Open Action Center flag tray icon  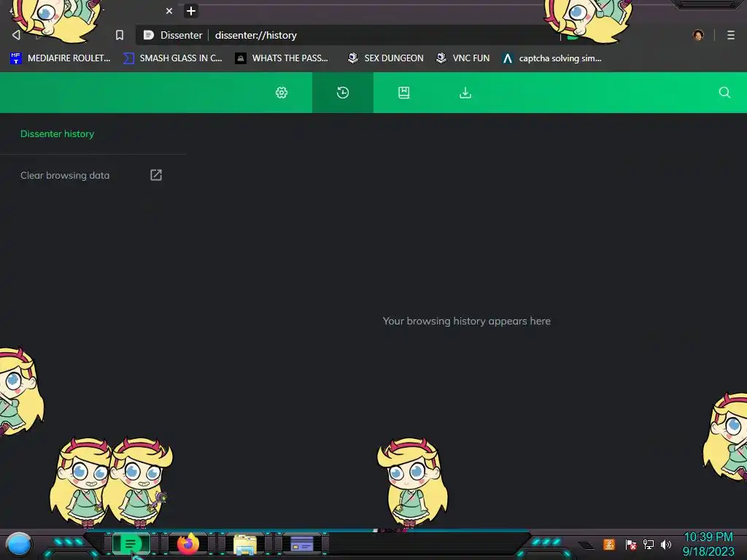[630, 544]
